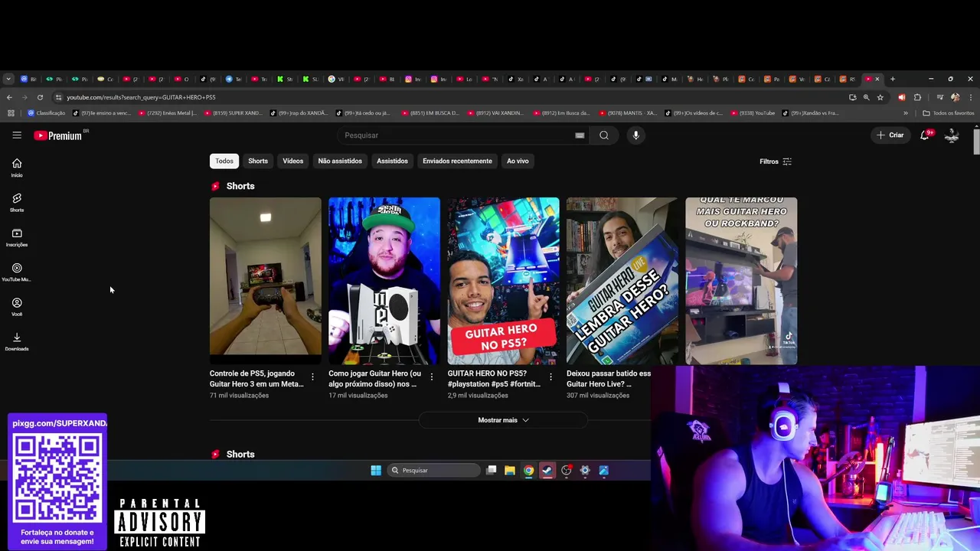Open more options for GUITAR HERO NO PS5 short
The height and width of the screenshot is (551, 980).
tap(550, 377)
